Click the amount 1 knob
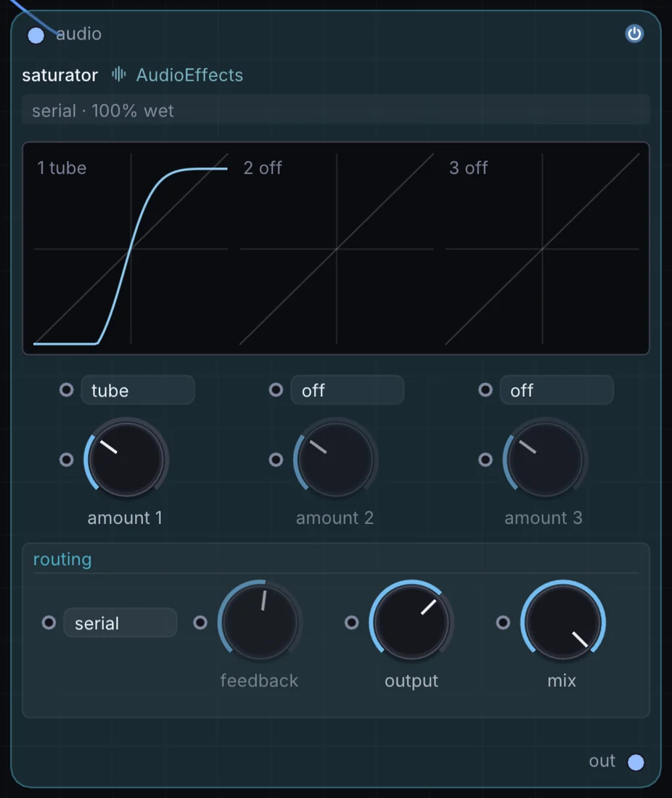 (x=126, y=459)
